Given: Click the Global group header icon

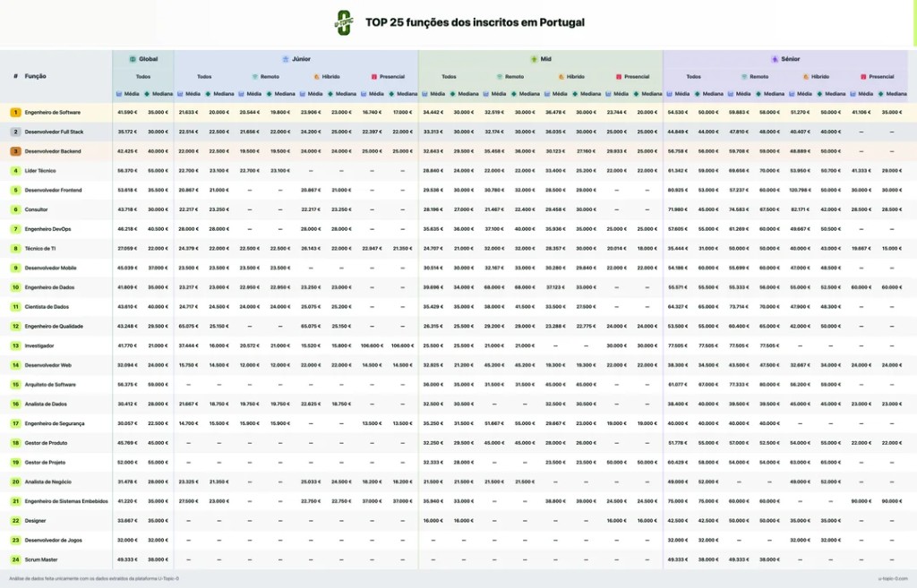Looking at the screenshot, I should click(133, 59).
